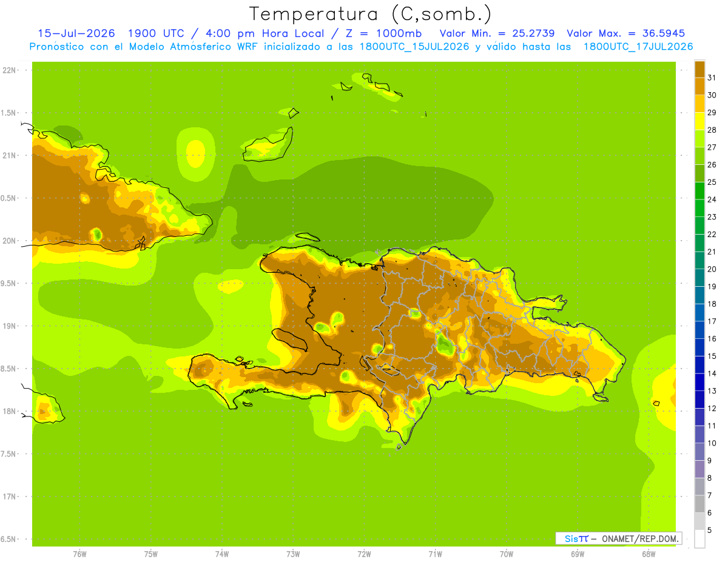This screenshot has height=562, width=728.
Task: Click the '18N' latitude axis label
Action: [9, 411]
